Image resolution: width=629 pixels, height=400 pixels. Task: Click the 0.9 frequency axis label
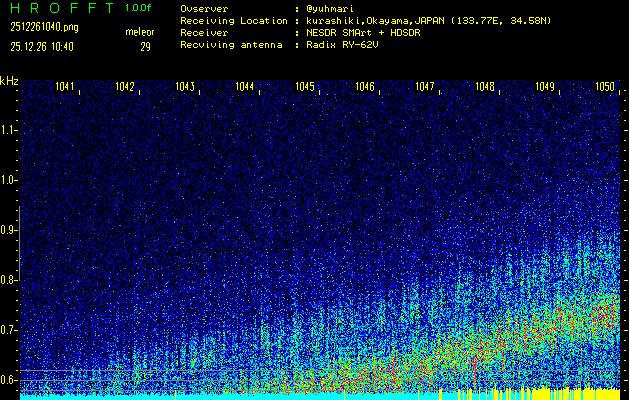click(x=9, y=229)
